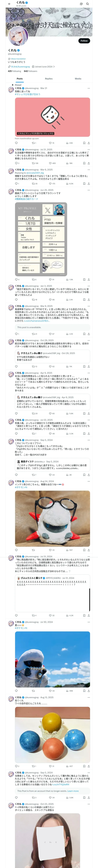Open more options on Jun 25, 2025 post
This screenshot has height=868, width=98.
89,190
